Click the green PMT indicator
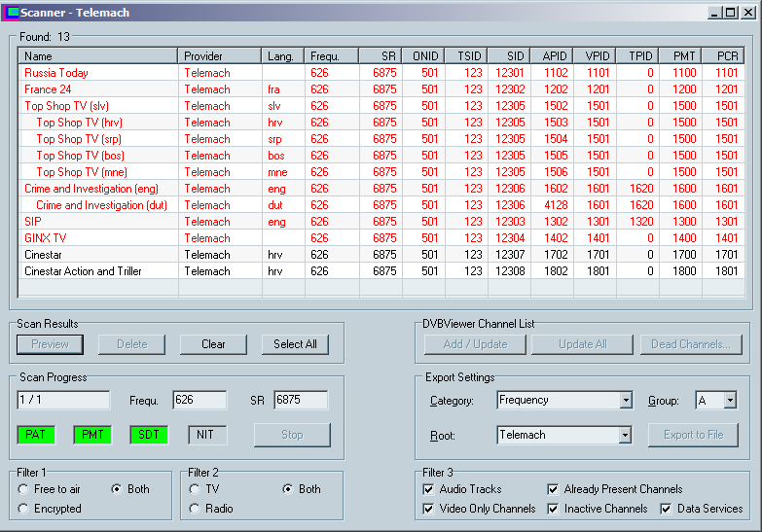 (x=92, y=435)
